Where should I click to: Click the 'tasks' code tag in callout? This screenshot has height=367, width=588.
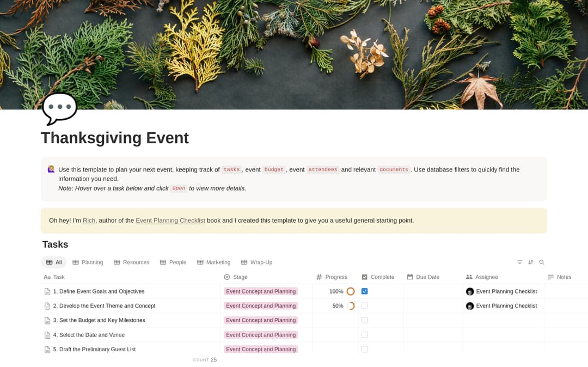pos(231,169)
